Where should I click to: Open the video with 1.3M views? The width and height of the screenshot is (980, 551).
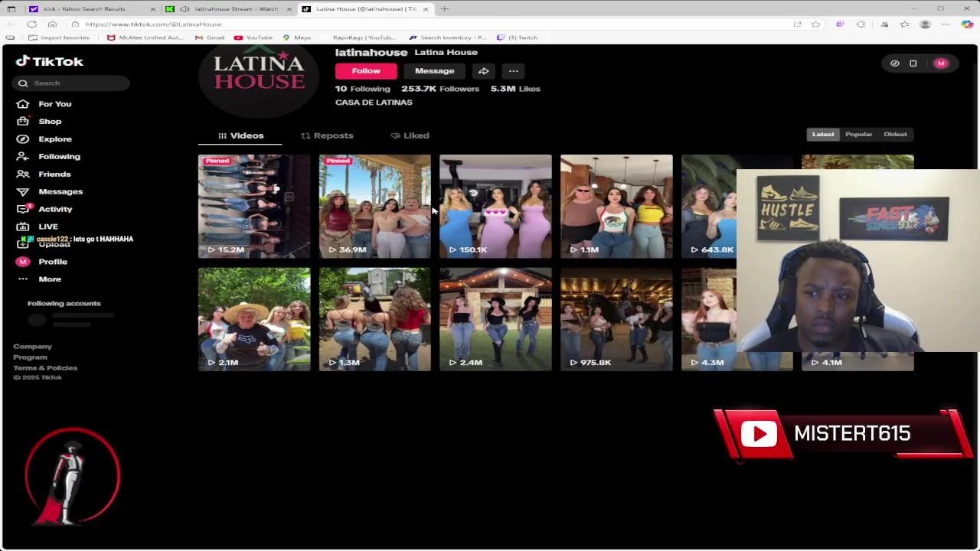coord(375,319)
